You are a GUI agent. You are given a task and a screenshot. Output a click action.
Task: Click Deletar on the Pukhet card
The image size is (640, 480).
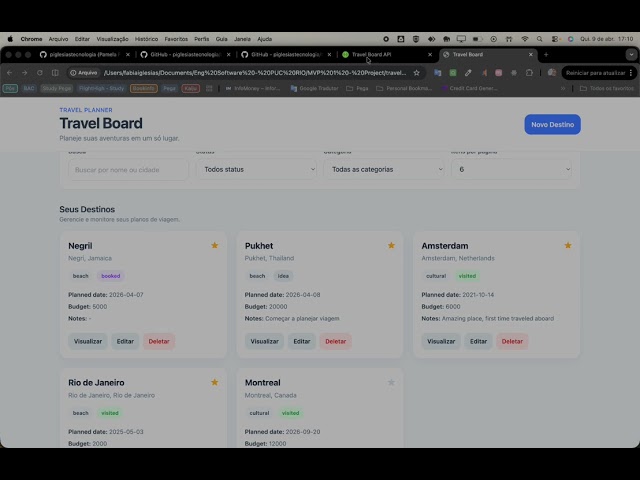click(x=336, y=341)
